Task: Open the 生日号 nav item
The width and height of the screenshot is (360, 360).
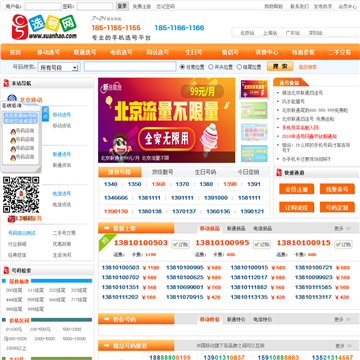Action: (194, 52)
